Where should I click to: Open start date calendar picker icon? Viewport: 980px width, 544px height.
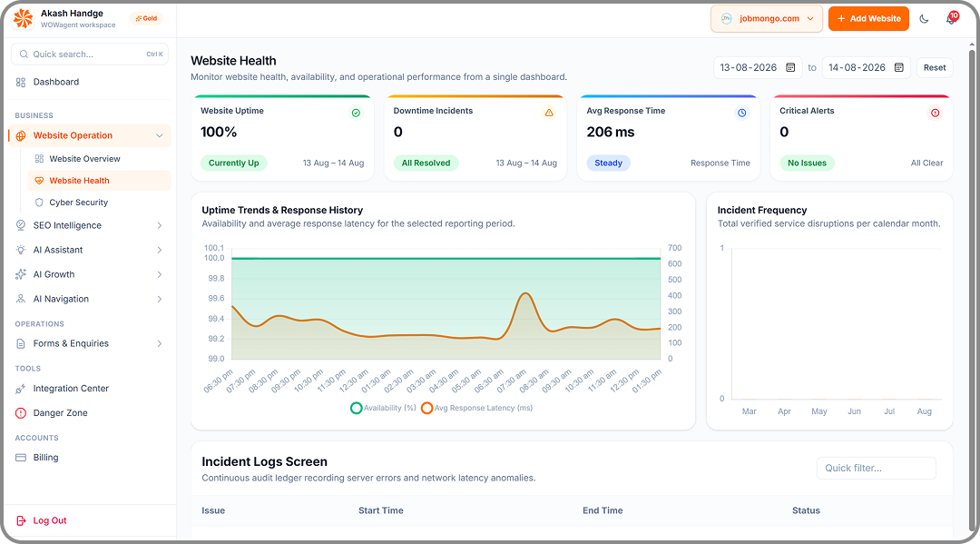pos(790,67)
